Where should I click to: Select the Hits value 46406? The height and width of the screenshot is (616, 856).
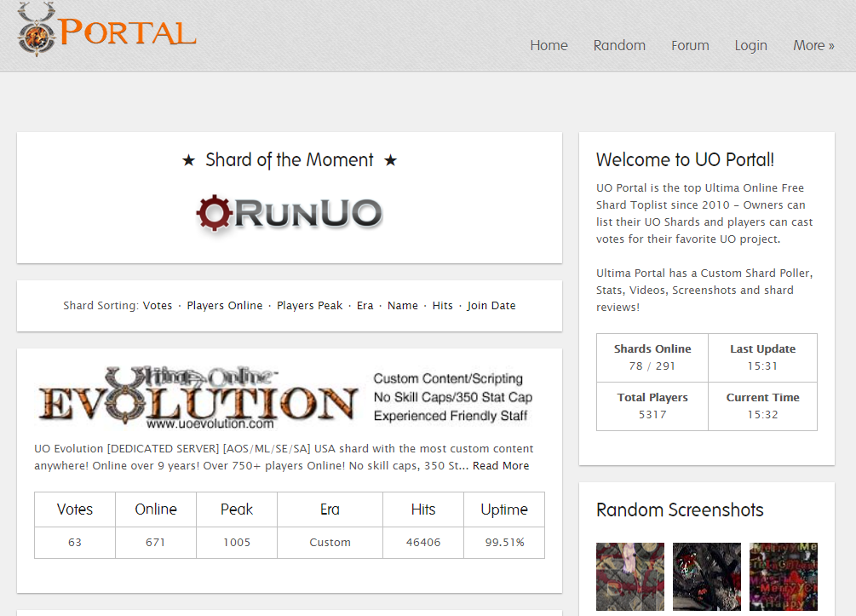click(423, 542)
